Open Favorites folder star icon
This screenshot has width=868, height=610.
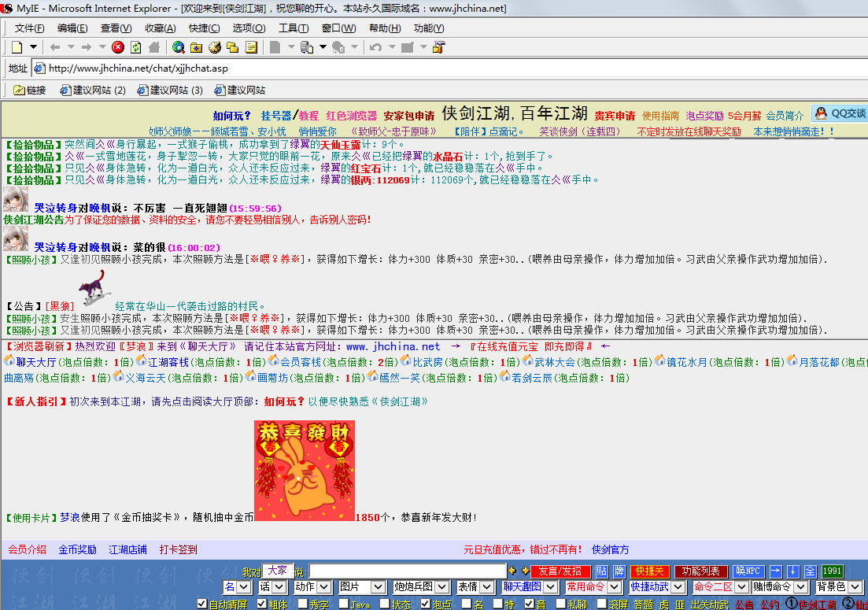(197, 47)
